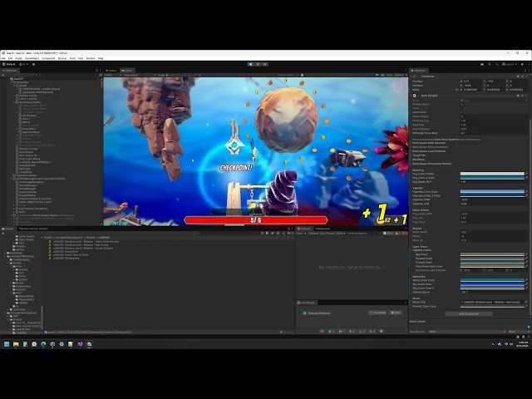The image size is (532, 399).
Task: Toggle the Collapse option in Console
Action: point(313,234)
